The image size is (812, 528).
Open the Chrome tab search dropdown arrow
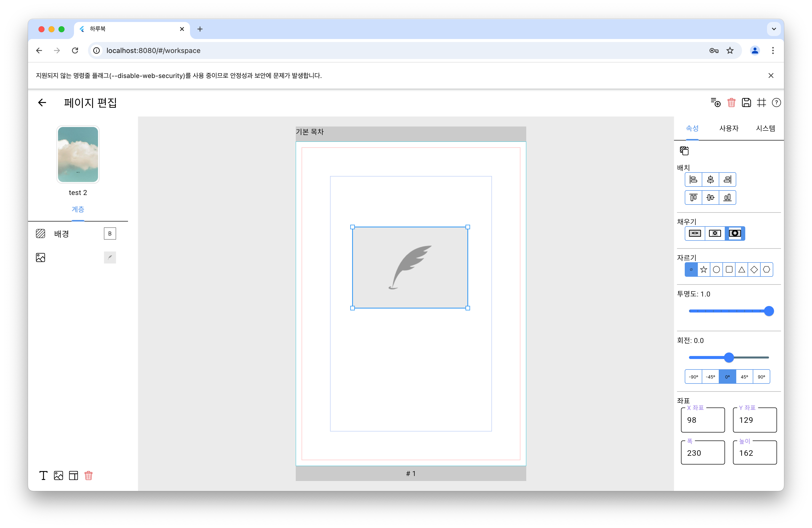pyautogui.click(x=774, y=29)
